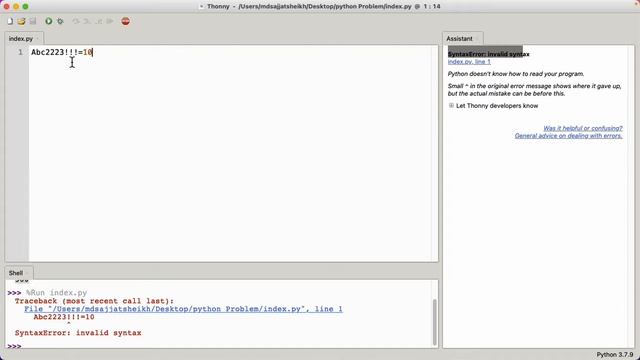The height and width of the screenshot is (360, 640).
Task: Click the SyntaxError message in Shell
Action: pyautogui.click(x=78, y=333)
